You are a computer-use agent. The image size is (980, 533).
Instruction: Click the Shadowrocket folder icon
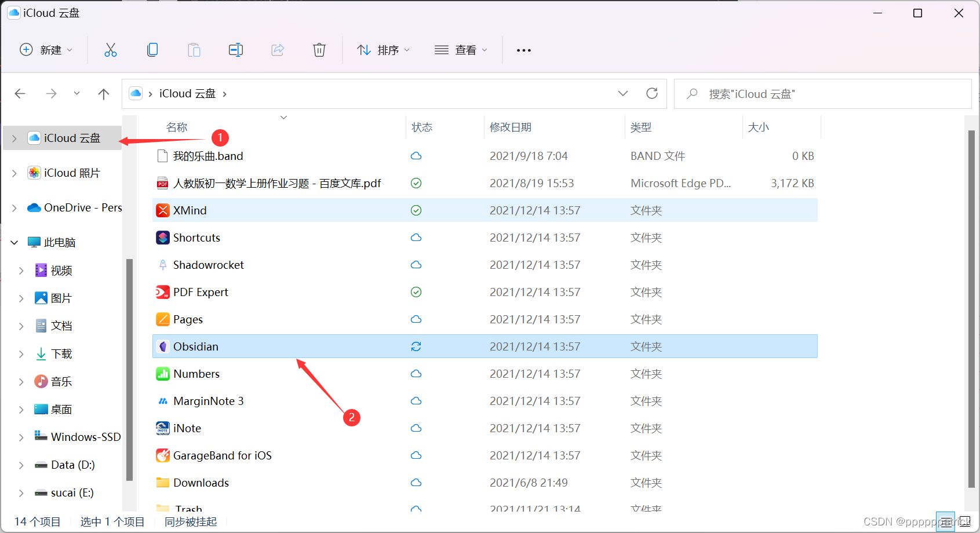coord(163,265)
